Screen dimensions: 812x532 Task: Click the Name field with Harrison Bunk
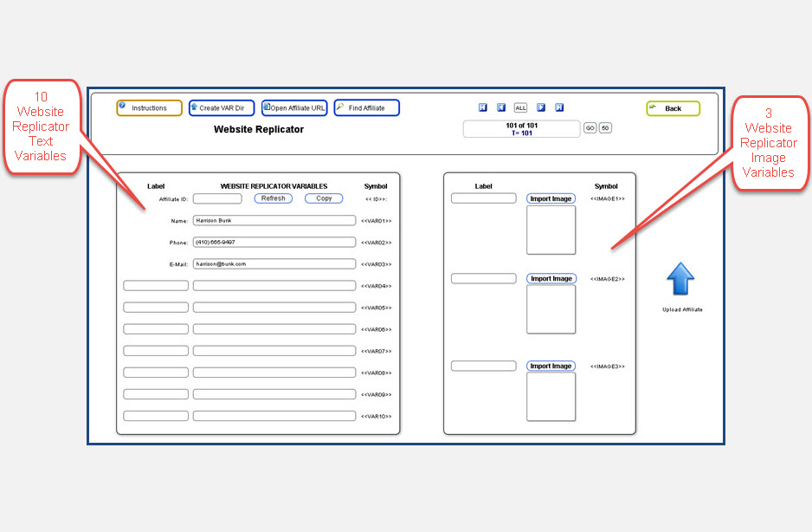click(x=274, y=221)
